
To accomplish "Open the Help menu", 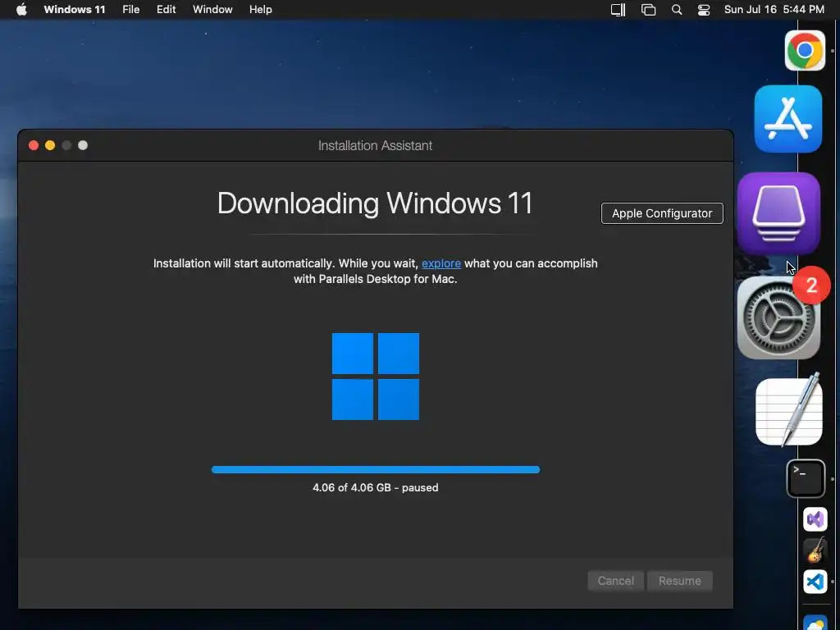I will [260, 10].
